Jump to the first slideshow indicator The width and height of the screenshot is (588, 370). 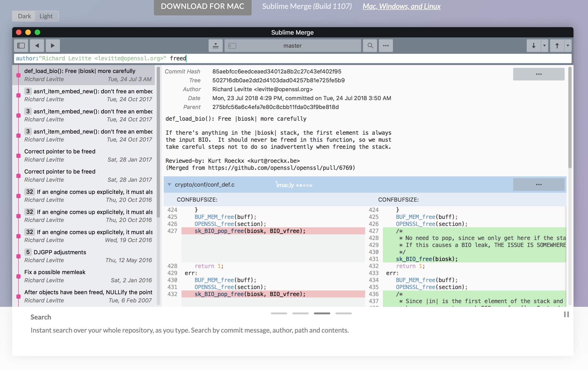pyautogui.click(x=279, y=313)
